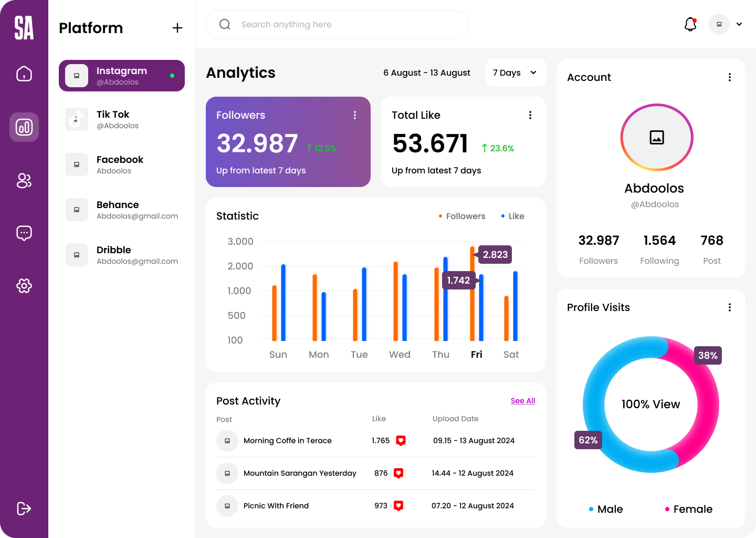Click the Upload Date column header
The image size is (756, 538).
pyautogui.click(x=455, y=419)
